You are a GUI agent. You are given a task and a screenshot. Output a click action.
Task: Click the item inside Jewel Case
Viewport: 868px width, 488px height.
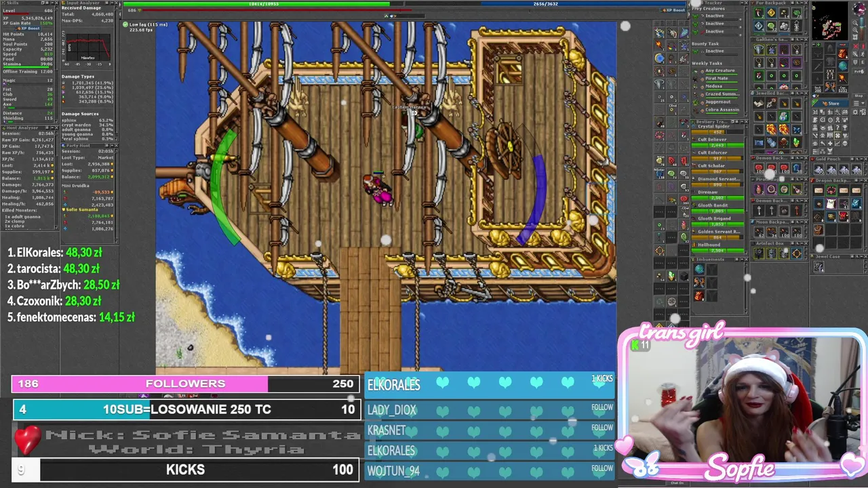tap(819, 266)
